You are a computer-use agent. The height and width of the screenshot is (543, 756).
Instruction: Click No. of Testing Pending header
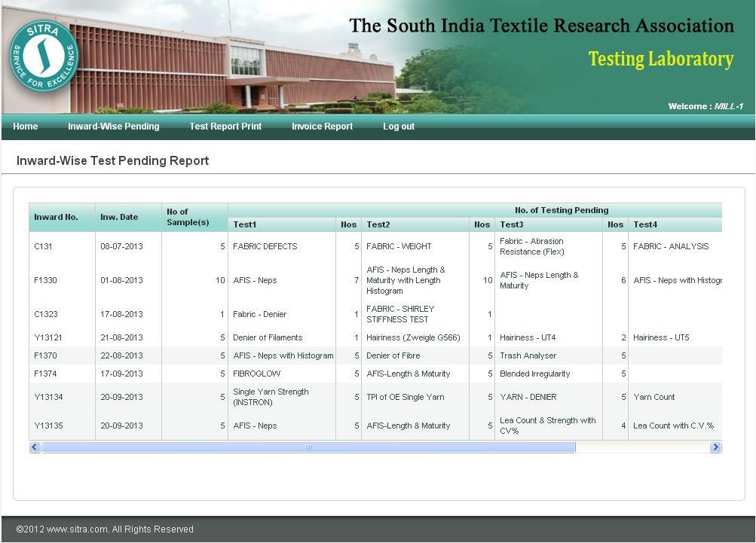(562, 210)
